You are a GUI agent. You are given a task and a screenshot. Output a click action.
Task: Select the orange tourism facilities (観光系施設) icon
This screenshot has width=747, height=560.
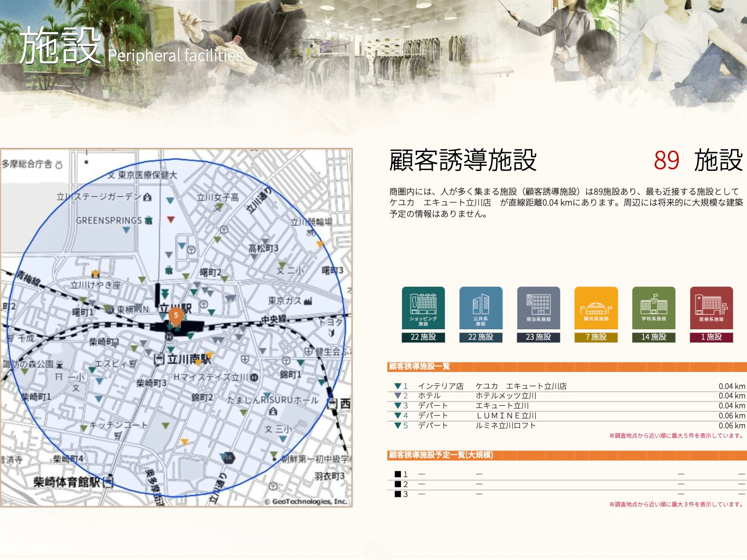tap(596, 308)
